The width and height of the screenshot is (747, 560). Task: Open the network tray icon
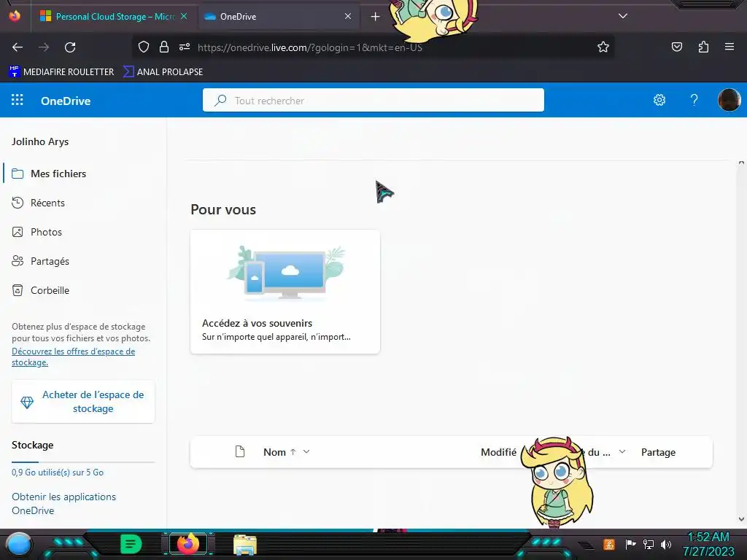649,544
